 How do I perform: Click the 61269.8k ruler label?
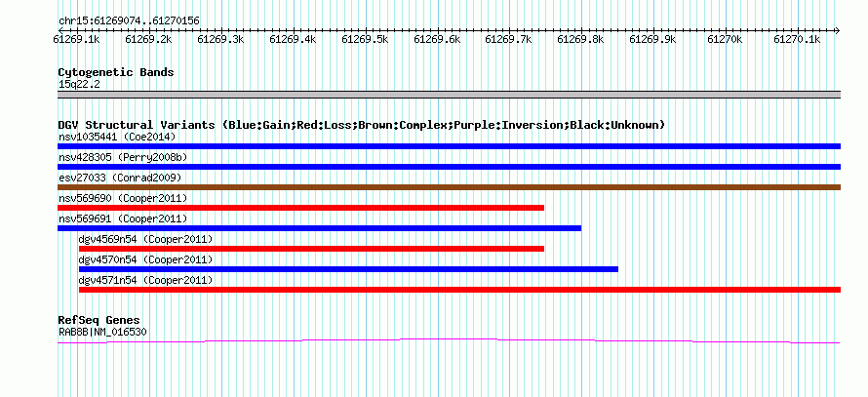click(x=580, y=39)
